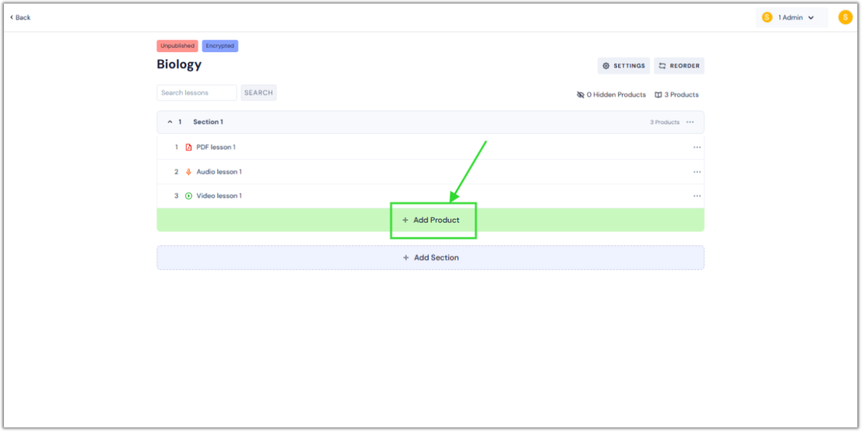Viewport: 868px width, 431px height.
Task: Click the play icon next to Video lesson 1
Action: pyautogui.click(x=188, y=196)
